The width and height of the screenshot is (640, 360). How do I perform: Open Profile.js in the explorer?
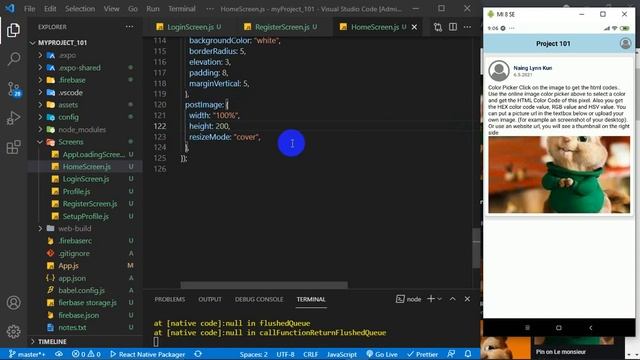tap(76, 191)
